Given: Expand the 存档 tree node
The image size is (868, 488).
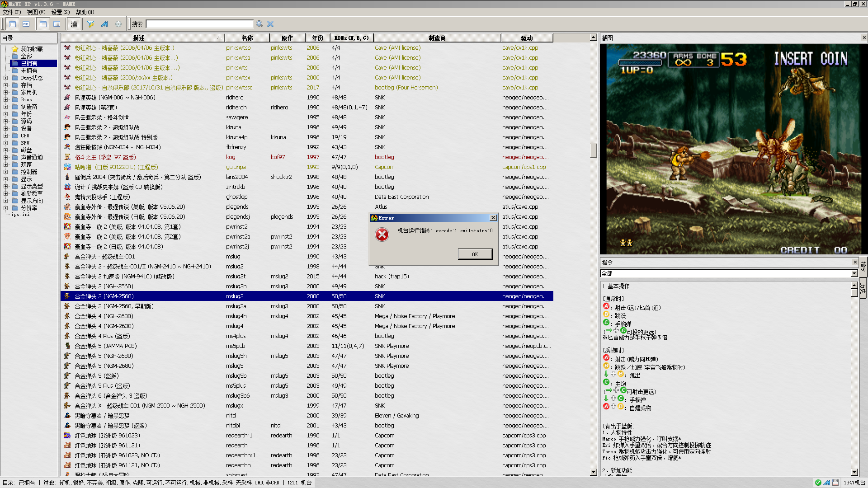Looking at the screenshot, I should click(x=6, y=85).
